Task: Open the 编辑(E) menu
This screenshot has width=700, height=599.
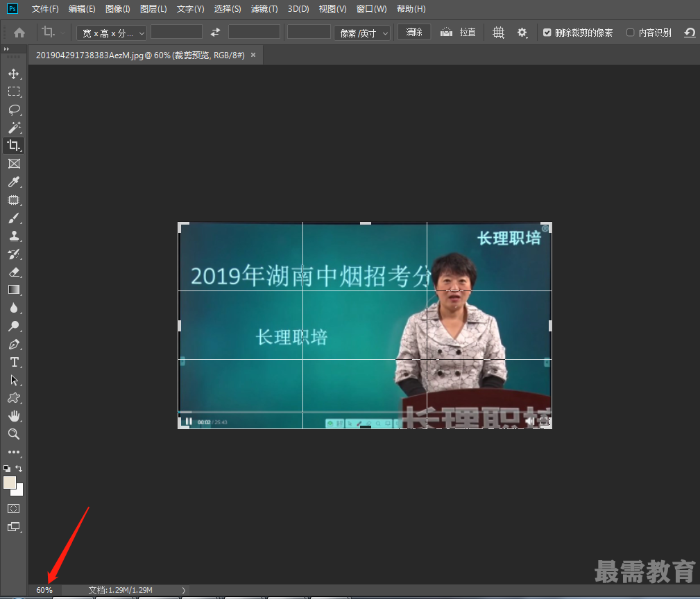Action: click(82, 9)
